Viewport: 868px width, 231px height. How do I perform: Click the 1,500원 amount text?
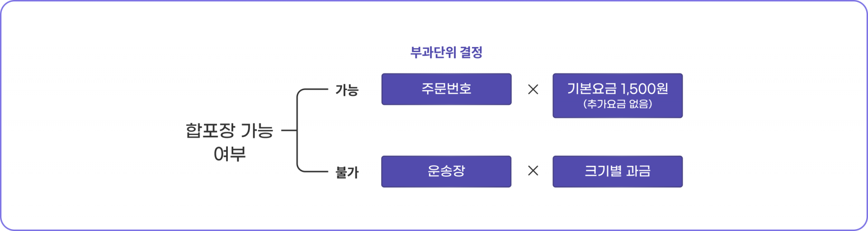644,88
